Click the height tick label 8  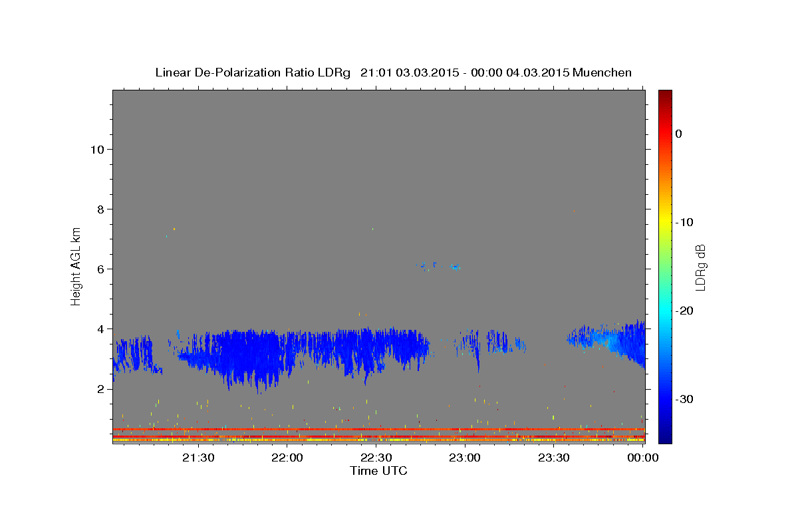pos(100,209)
